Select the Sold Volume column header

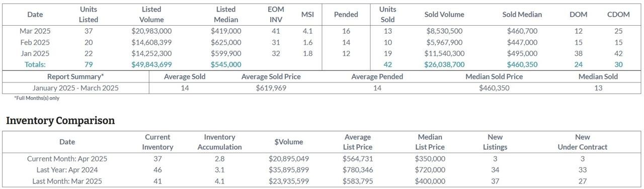444,15
